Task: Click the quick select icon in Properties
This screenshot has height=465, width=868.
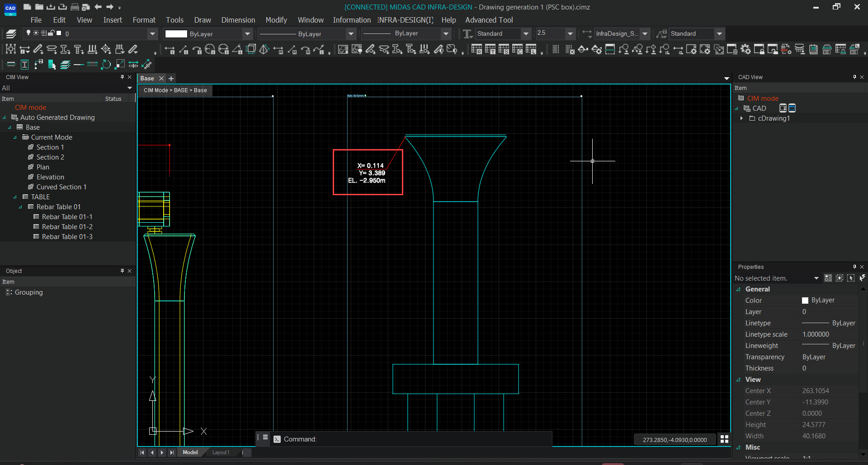Action: click(862, 278)
